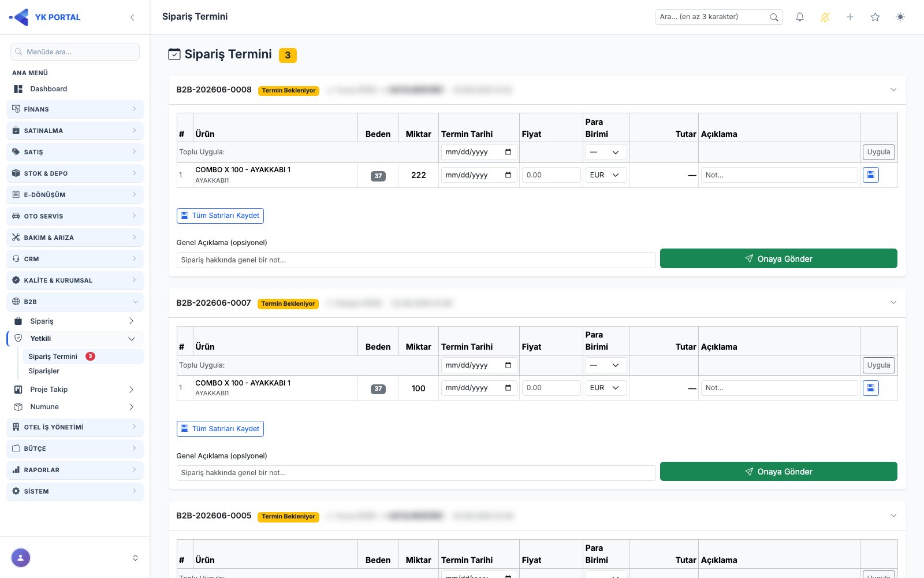Expand the RAPORLAR menu section
The height and width of the screenshot is (578, 924).
click(75, 470)
